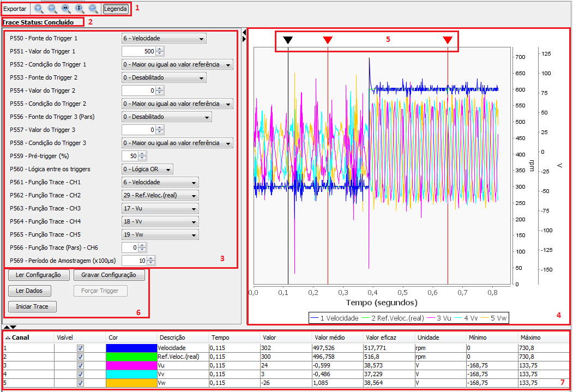Click the magenta color swatch for Vu
This screenshot has height=392, width=573.
pos(131,365)
